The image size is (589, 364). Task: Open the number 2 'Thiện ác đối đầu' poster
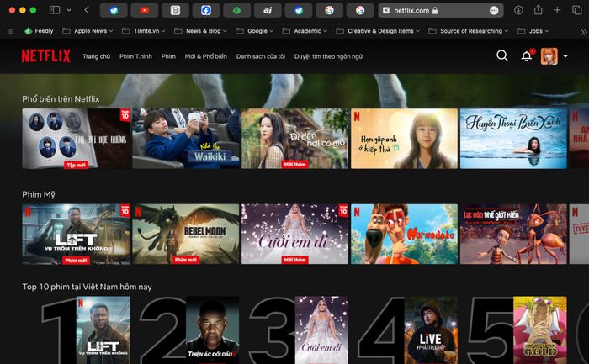pyautogui.click(x=212, y=330)
